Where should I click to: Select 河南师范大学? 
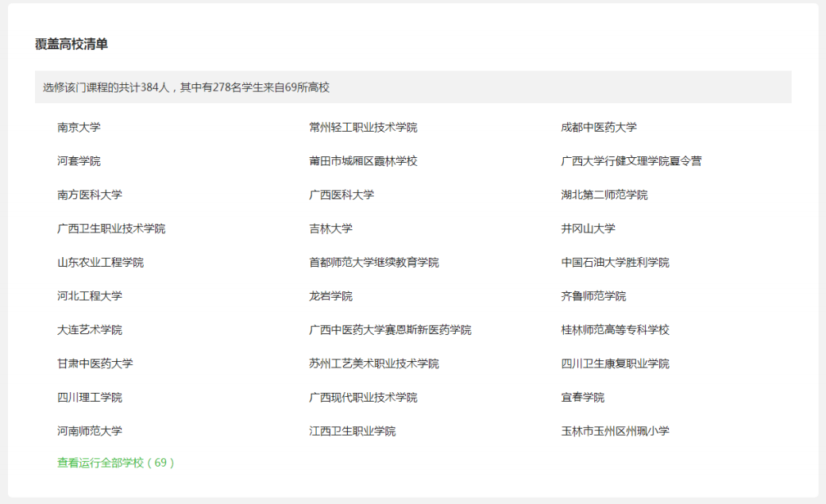pos(90,431)
